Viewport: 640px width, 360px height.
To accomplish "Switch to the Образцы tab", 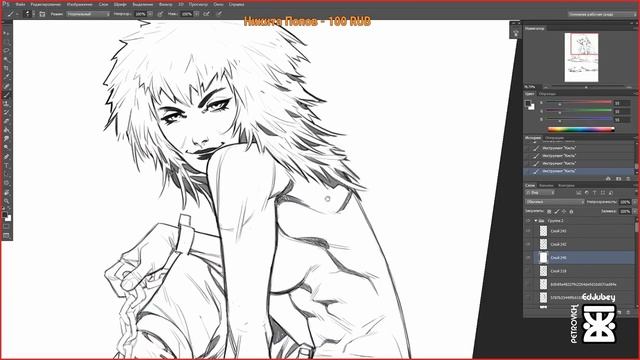I will (x=547, y=94).
